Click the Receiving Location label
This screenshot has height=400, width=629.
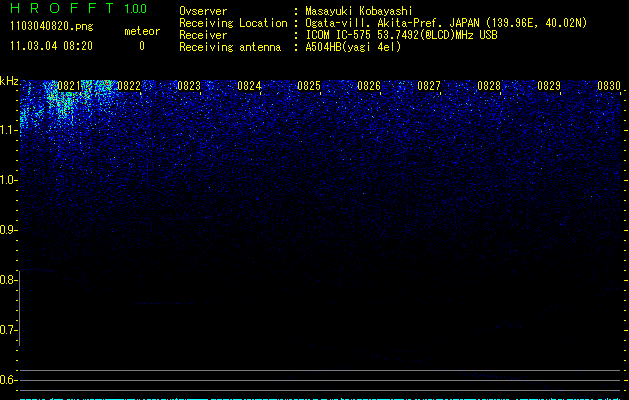(x=233, y=23)
